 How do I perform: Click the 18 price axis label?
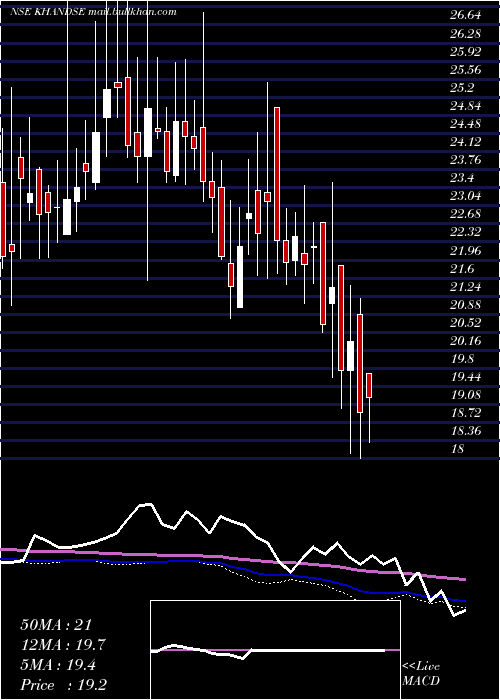click(x=458, y=450)
